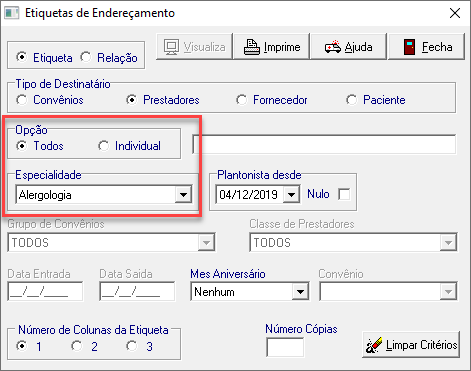Click the Imprime button label
This screenshot has height=371, width=471.
point(282,47)
